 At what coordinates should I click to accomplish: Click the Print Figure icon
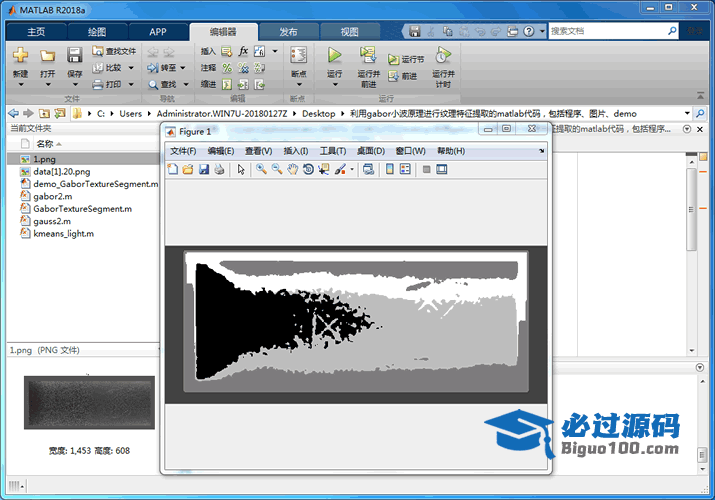219,170
